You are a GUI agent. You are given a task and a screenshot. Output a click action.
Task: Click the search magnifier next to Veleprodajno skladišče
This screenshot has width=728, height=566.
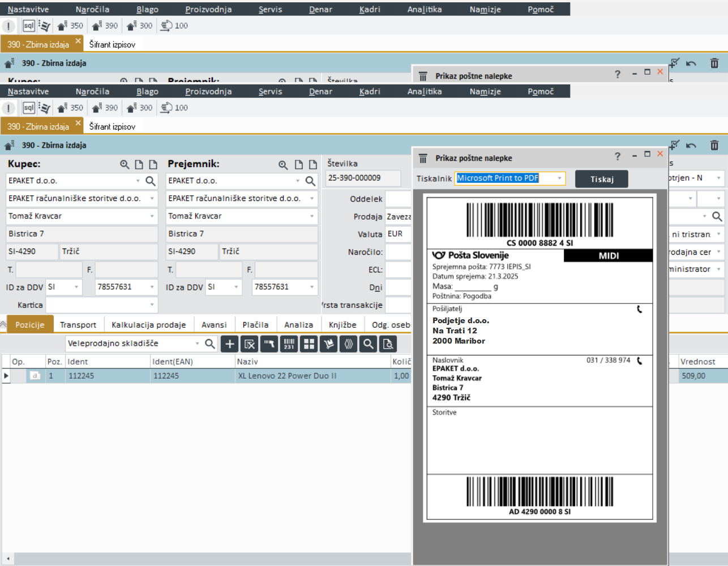tap(209, 344)
